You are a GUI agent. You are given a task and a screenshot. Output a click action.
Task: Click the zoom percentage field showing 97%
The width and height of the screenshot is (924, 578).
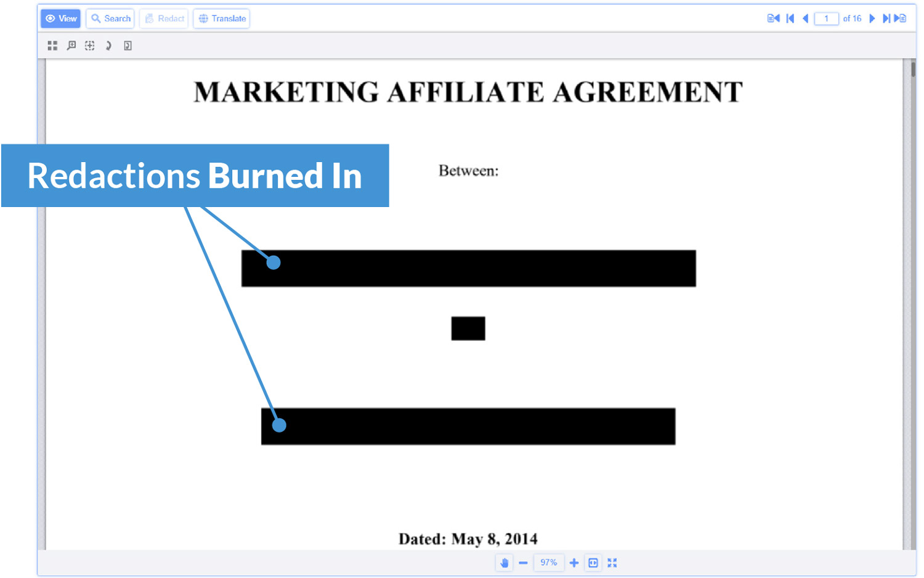[x=548, y=562]
